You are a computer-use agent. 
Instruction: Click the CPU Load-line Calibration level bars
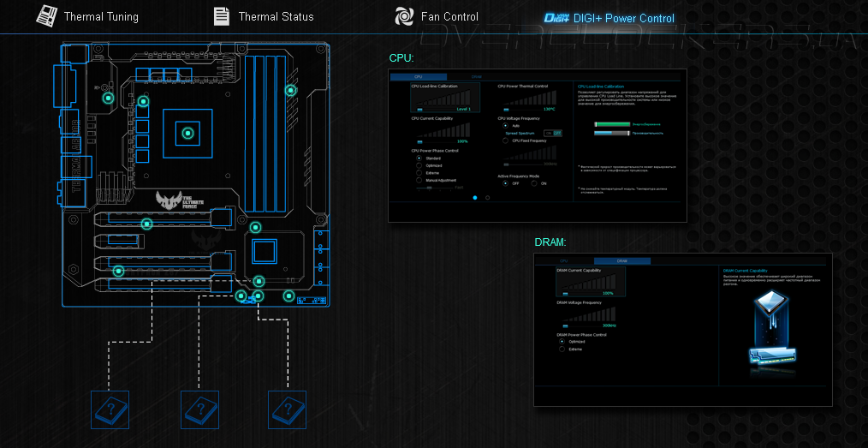click(444, 99)
